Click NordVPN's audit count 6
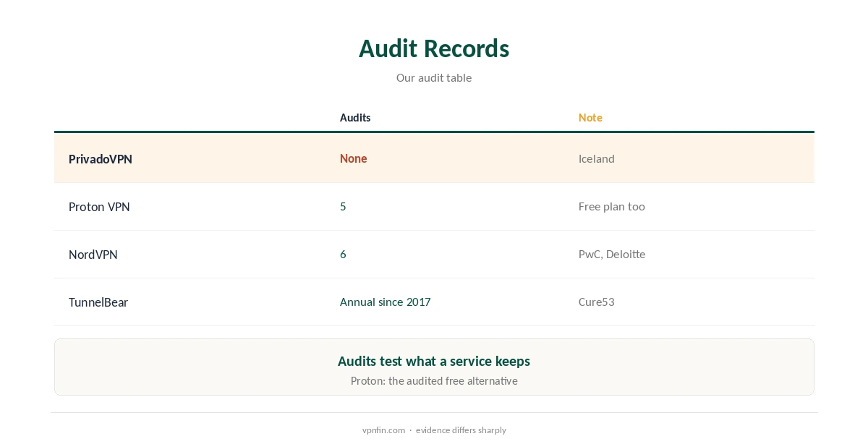 pyautogui.click(x=343, y=254)
